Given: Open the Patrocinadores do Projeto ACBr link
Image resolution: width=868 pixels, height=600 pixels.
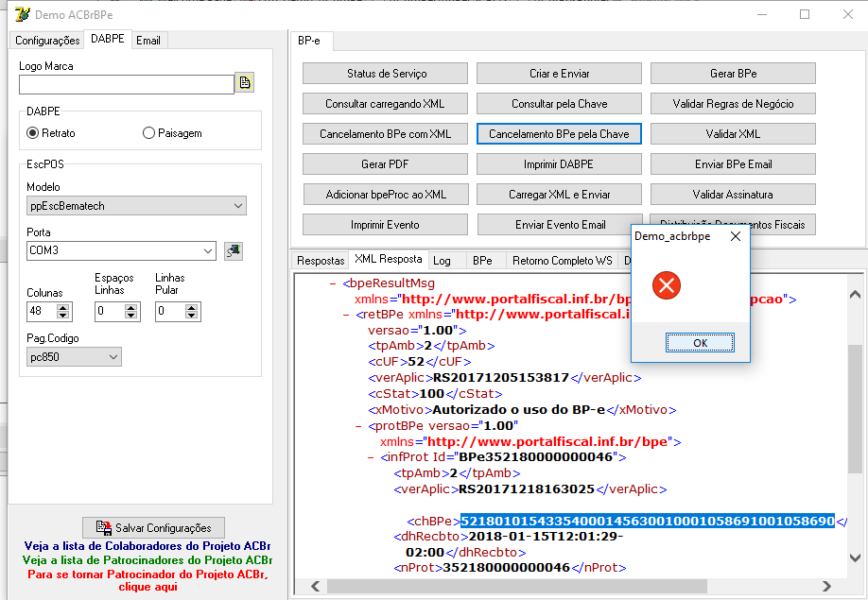Looking at the screenshot, I should click(x=148, y=560).
